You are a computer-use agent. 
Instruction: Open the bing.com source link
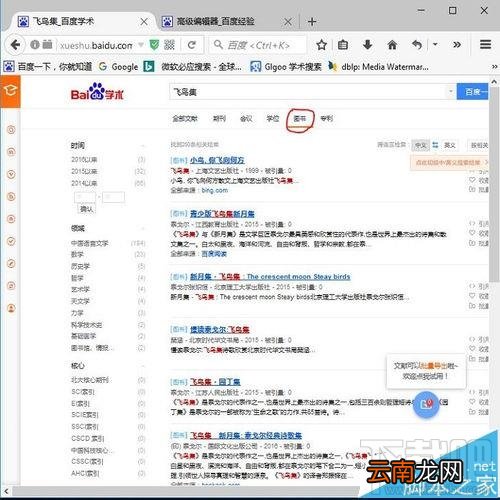(215, 190)
